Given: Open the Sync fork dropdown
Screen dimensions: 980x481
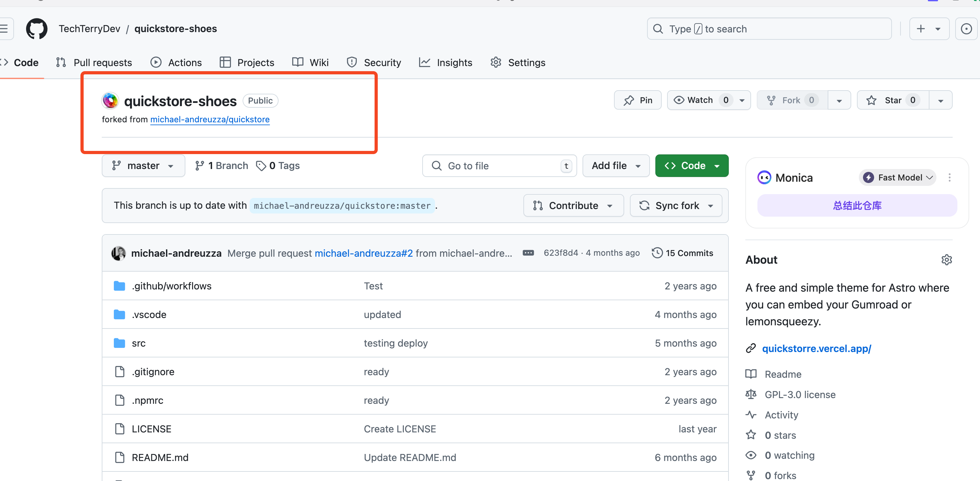Looking at the screenshot, I should 676,206.
